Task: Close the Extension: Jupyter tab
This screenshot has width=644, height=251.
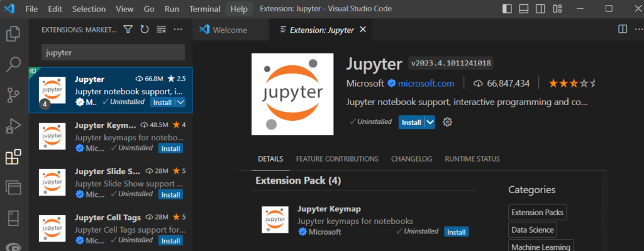Action: pos(363,29)
